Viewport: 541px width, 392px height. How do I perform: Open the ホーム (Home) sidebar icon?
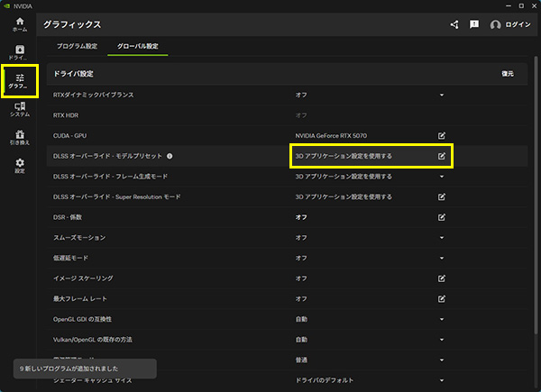point(19,23)
